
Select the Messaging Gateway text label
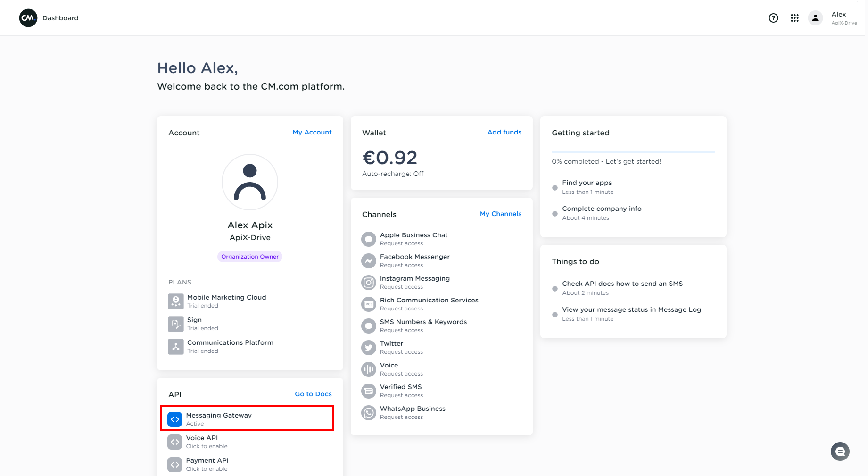coord(219,415)
